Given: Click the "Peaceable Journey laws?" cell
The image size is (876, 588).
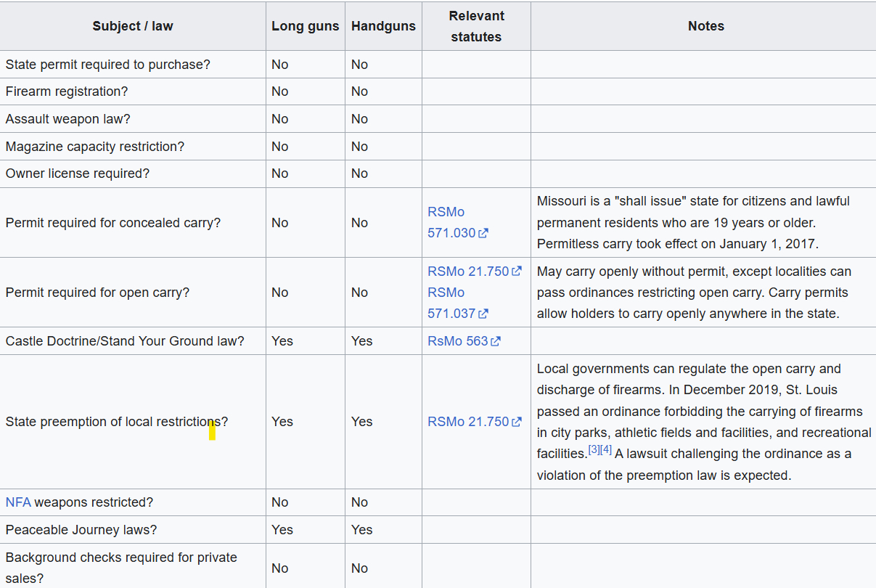Looking at the screenshot, I should tap(81, 530).
